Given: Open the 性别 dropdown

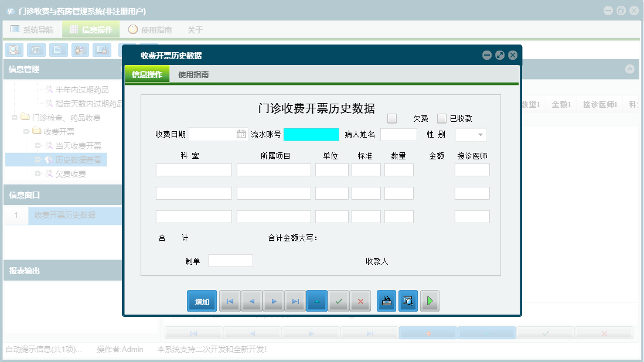Looking at the screenshot, I should pos(480,135).
